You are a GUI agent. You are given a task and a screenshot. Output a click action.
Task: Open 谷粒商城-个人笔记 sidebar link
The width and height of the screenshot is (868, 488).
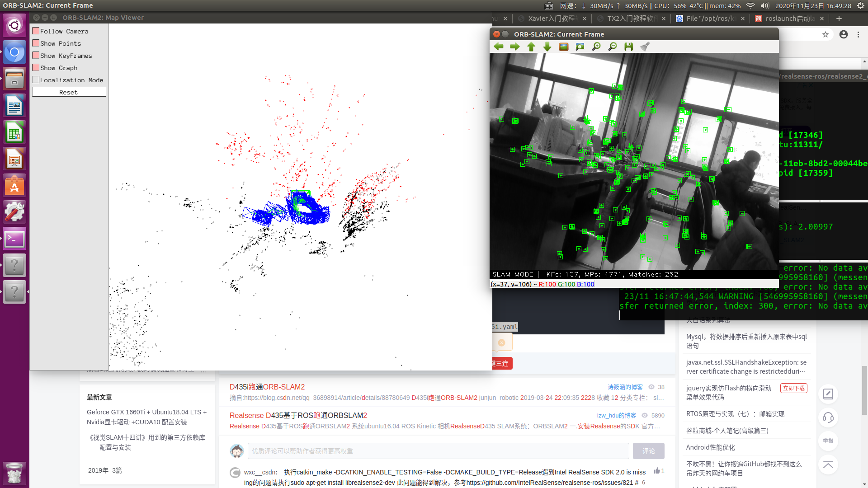tap(727, 431)
